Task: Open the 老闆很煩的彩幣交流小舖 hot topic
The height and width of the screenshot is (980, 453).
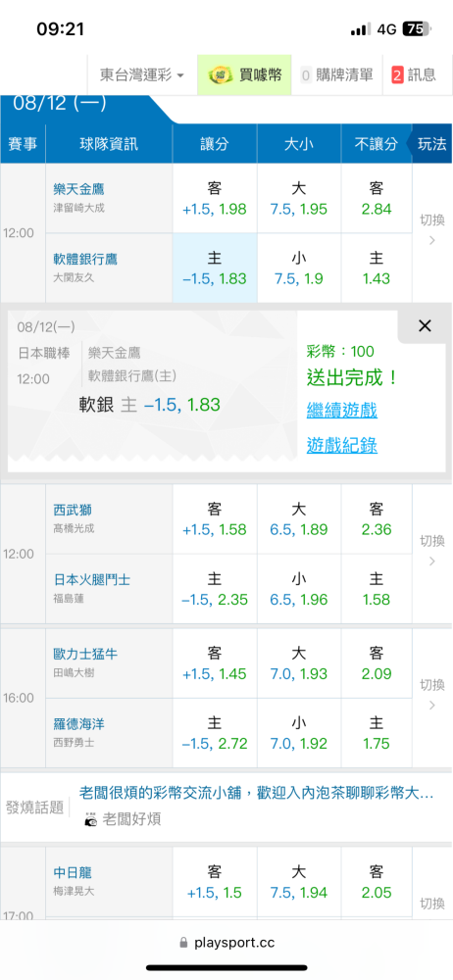Action: click(x=256, y=793)
